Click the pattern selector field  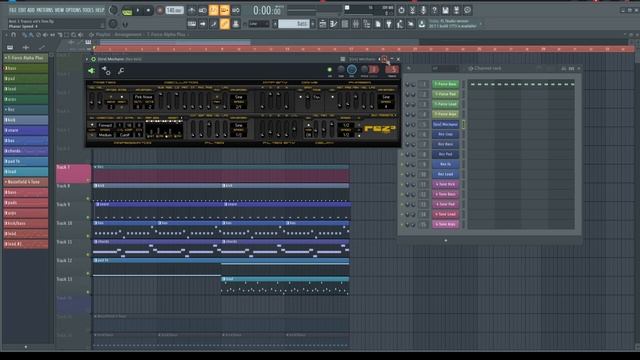pos(293,24)
